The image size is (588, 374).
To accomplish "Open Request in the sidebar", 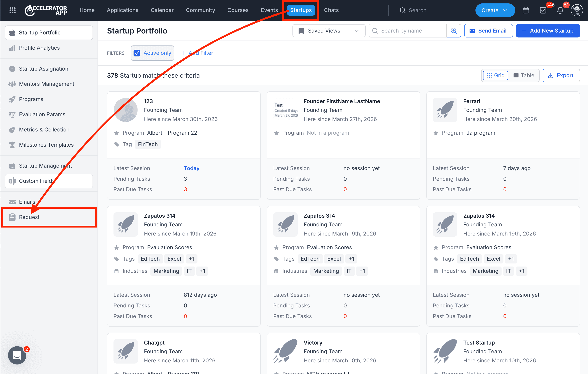I will tap(29, 217).
